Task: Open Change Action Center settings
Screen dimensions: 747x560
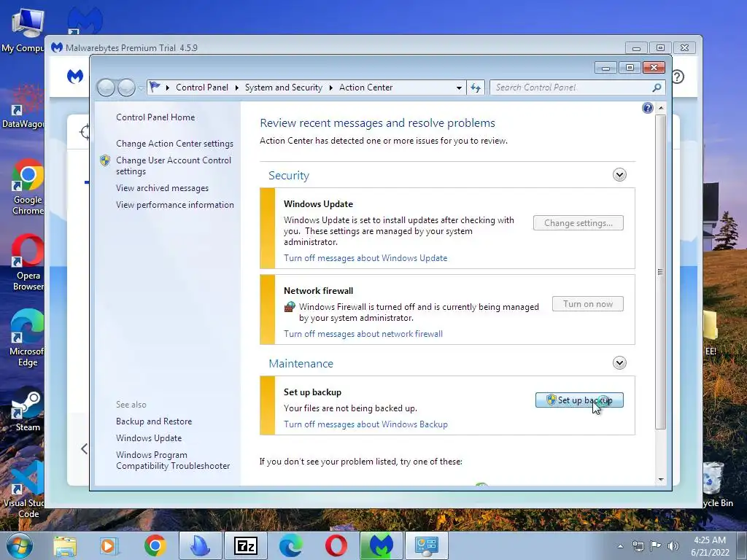Action: tap(174, 144)
